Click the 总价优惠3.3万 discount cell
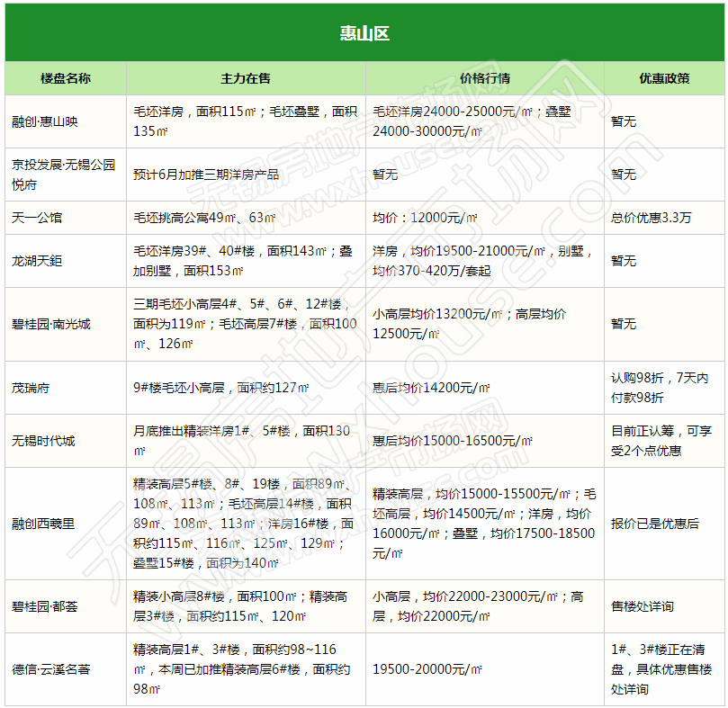Image resolution: width=728 pixels, height=708 pixels. click(652, 218)
